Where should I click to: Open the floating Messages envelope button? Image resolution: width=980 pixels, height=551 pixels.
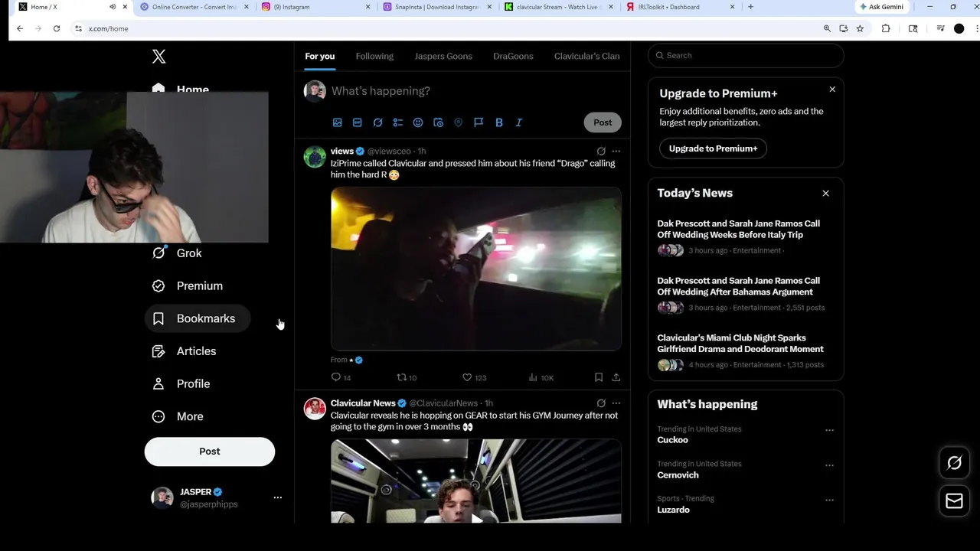point(954,500)
